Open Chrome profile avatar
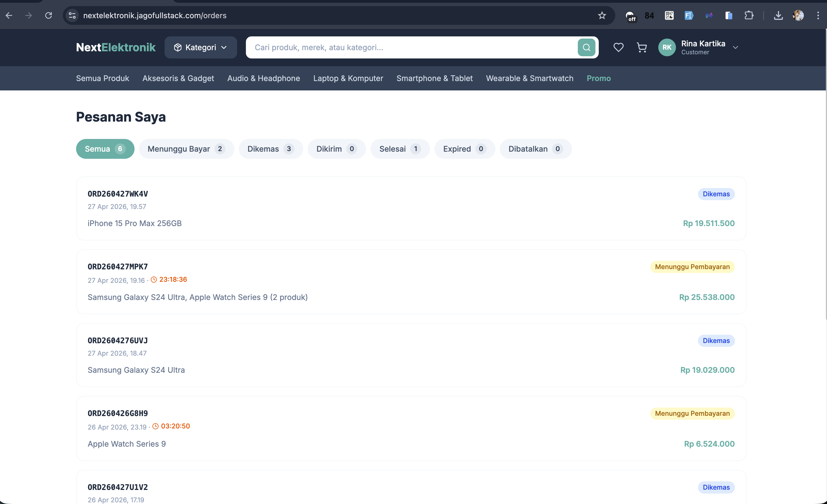 coord(799,15)
